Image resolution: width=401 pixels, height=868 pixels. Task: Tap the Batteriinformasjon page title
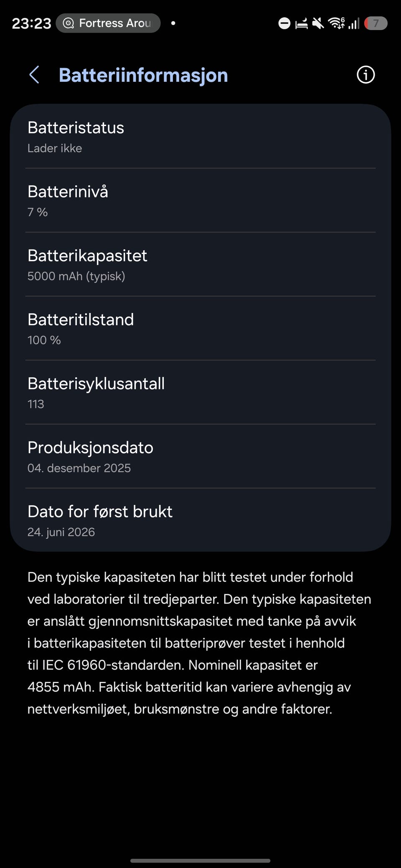[143, 75]
